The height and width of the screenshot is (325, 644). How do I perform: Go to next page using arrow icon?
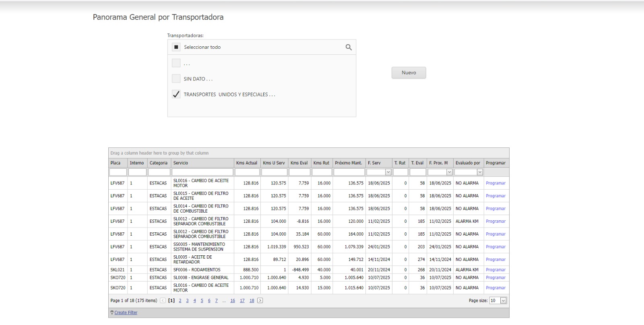pos(260,300)
